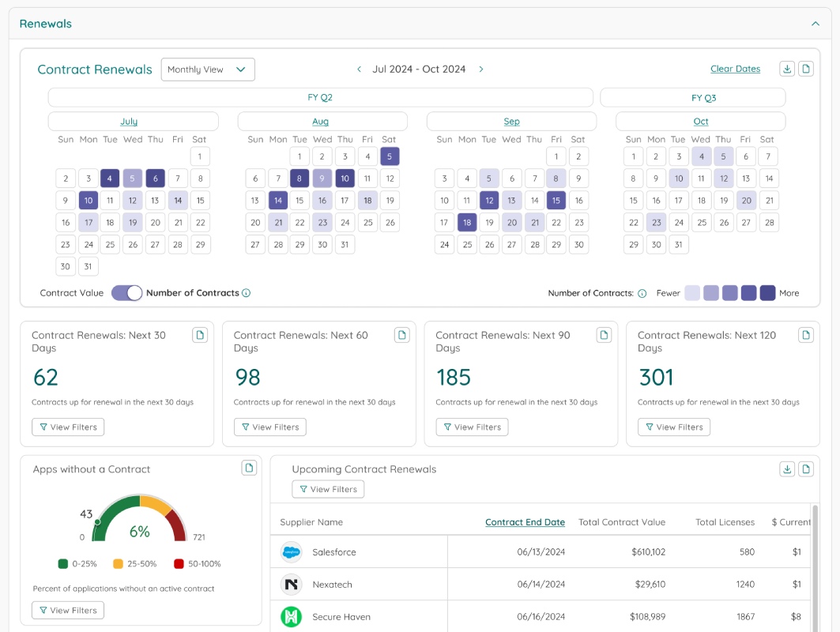Collapse the Renewals section
Viewport: 840px width, 632px height.
tap(816, 24)
